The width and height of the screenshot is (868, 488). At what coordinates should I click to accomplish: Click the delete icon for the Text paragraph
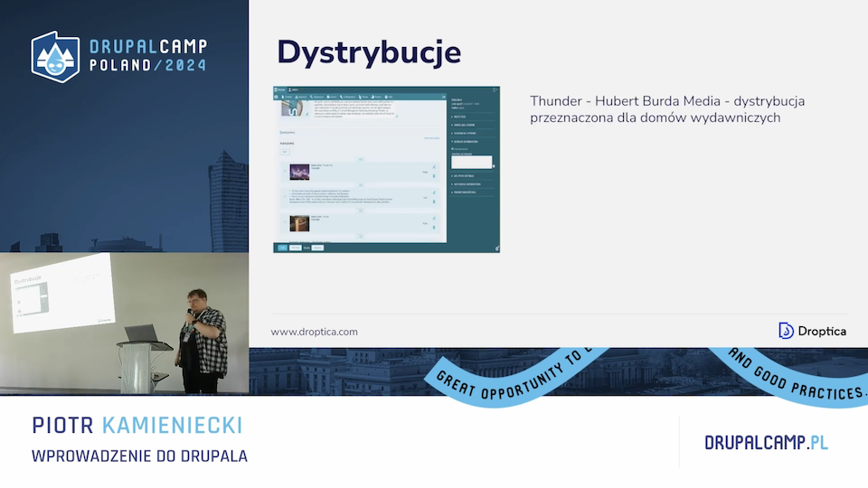(434, 202)
